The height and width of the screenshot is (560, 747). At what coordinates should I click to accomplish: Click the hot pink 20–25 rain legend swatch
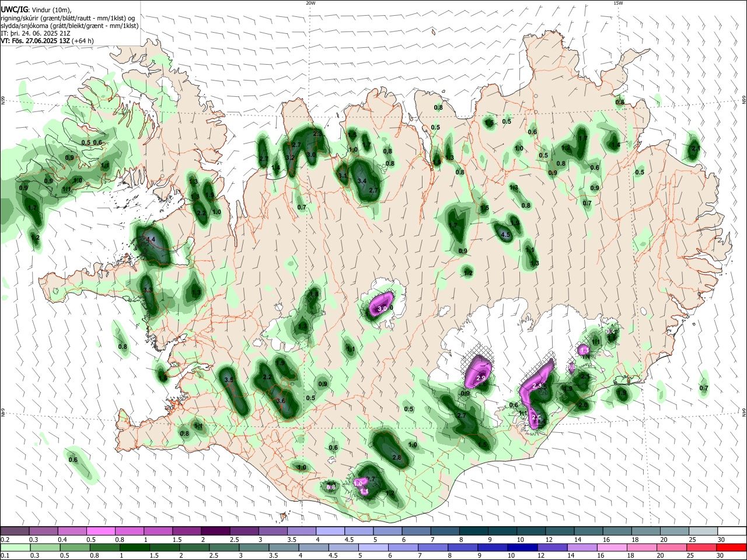pos(672,547)
